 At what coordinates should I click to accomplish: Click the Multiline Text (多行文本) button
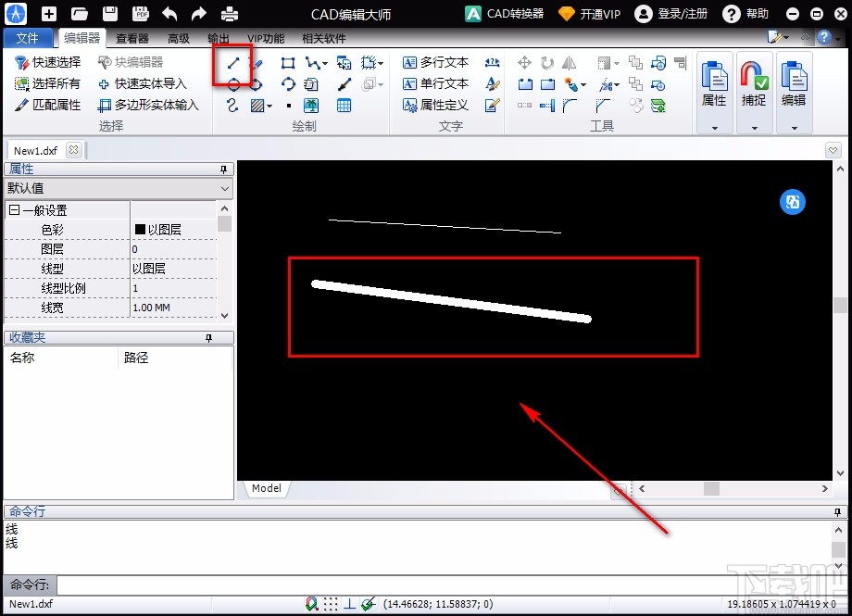[x=436, y=62]
